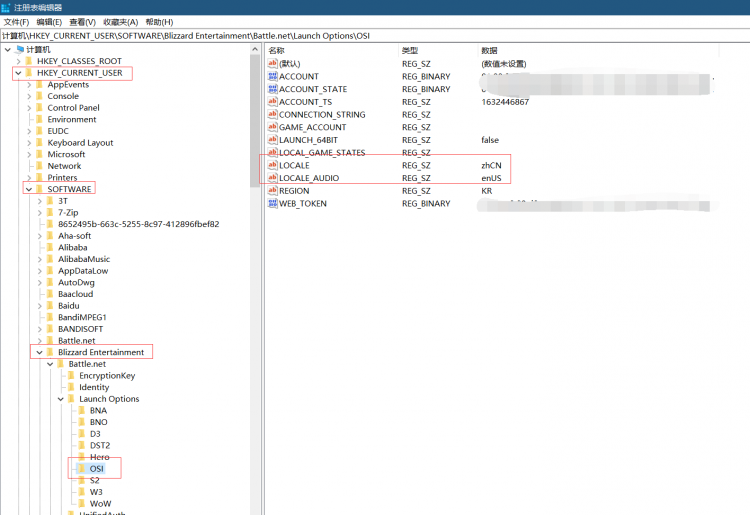
Task: Click the OSI folder icon
Action: click(82, 469)
